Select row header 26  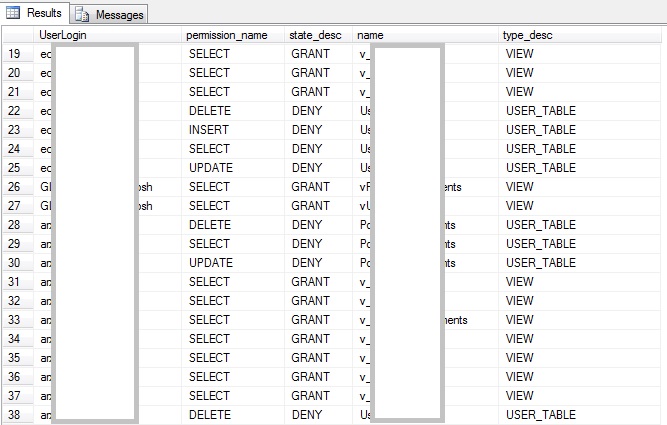[x=18, y=187]
